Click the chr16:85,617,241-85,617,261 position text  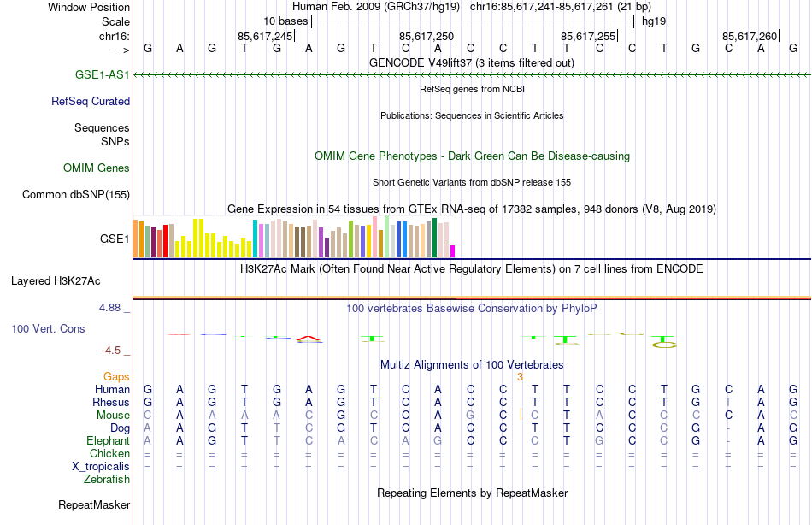(x=561, y=7)
